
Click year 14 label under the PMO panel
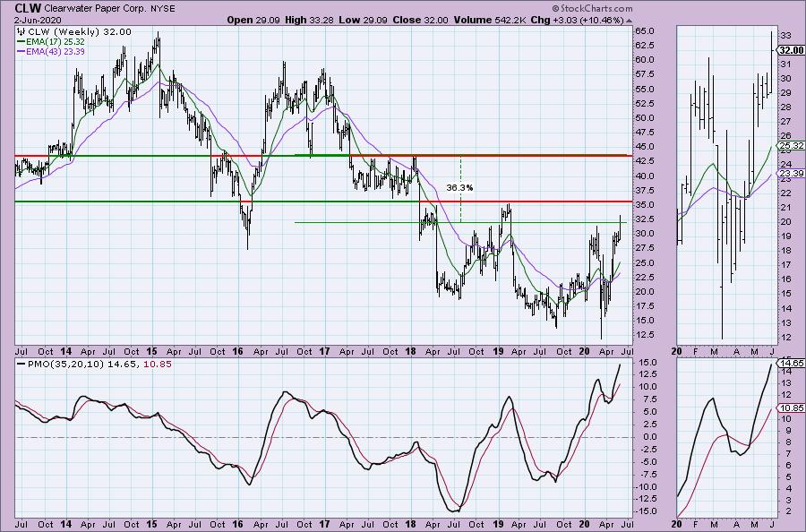(x=65, y=524)
